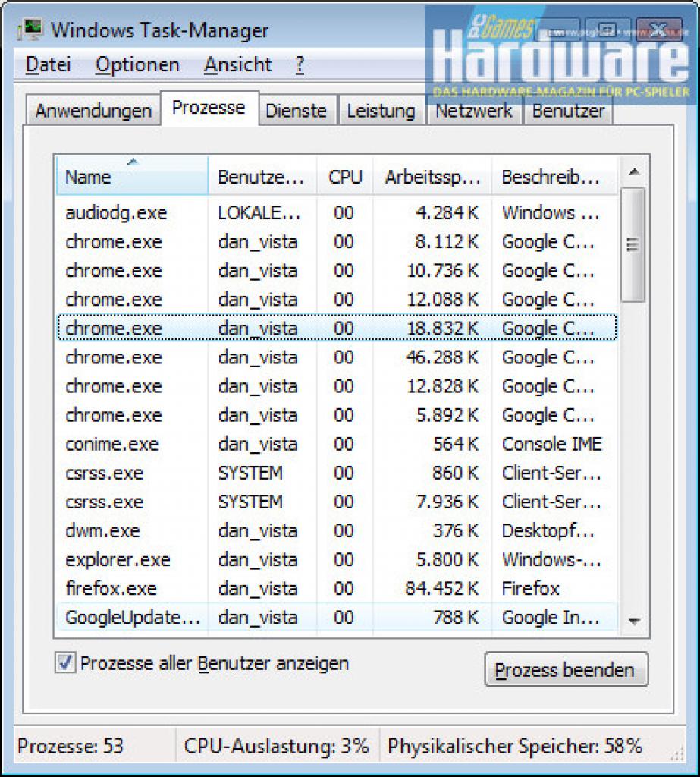The width and height of the screenshot is (700, 777).
Task: Switch to the Anwendungen tab
Action: 93,110
